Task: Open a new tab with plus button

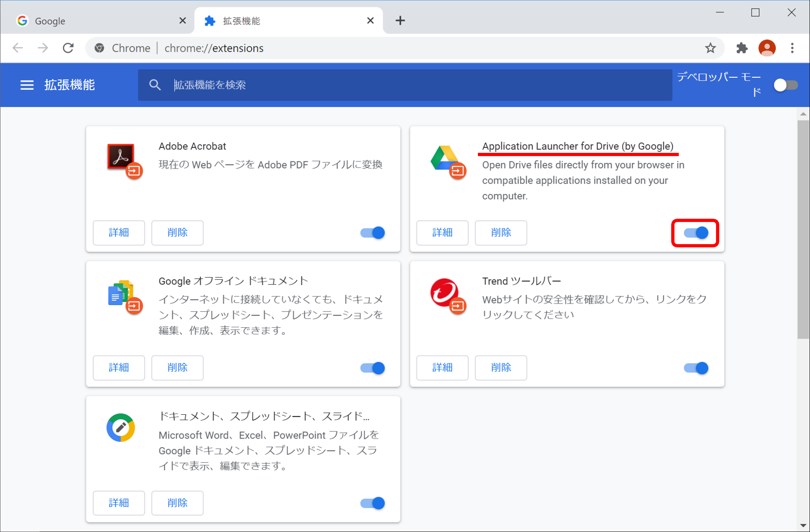Action: coord(400,21)
